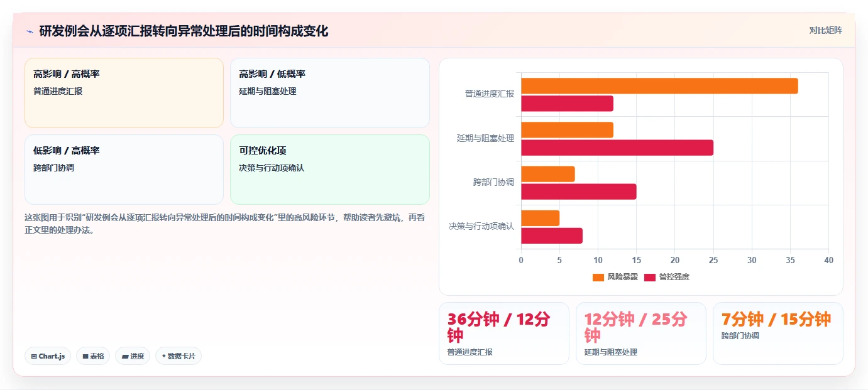868x390 pixels.
Task: Click the 36分钟 / 12分钟 stat card
Action: (504, 333)
